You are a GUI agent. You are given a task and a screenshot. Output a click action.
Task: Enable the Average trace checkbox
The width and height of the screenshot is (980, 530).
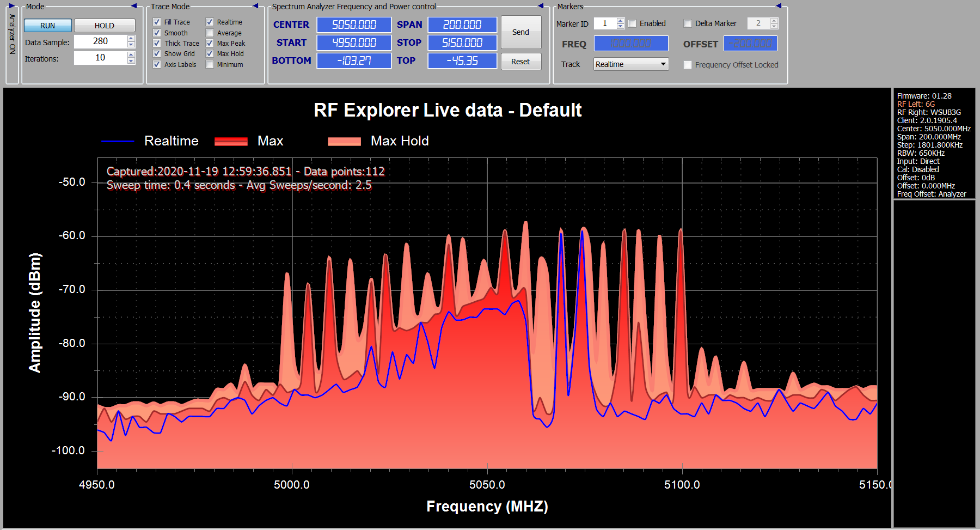[210, 33]
